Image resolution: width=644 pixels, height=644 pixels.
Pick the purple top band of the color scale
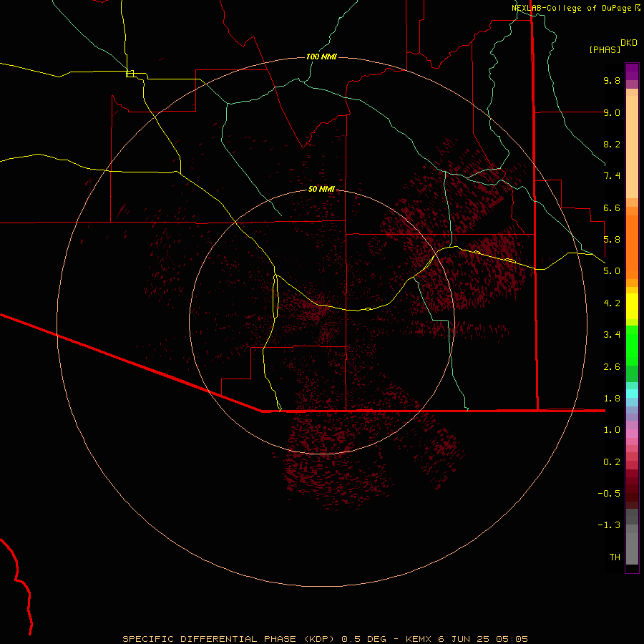pyautogui.click(x=632, y=72)
